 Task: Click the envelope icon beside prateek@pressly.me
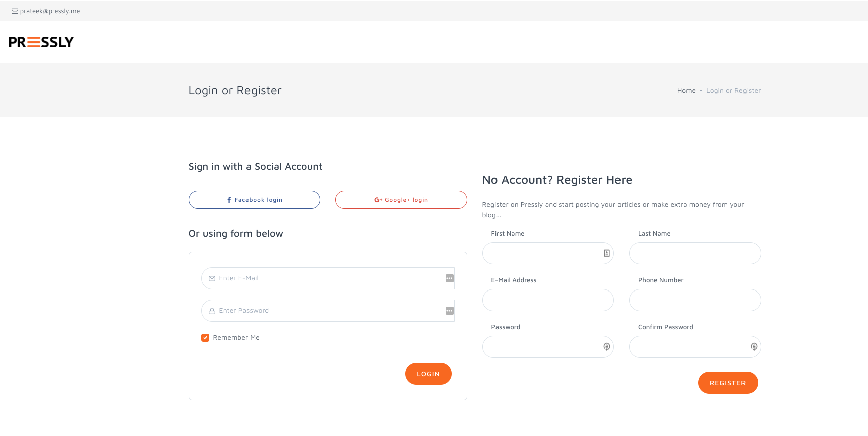(x=15, y=11)
